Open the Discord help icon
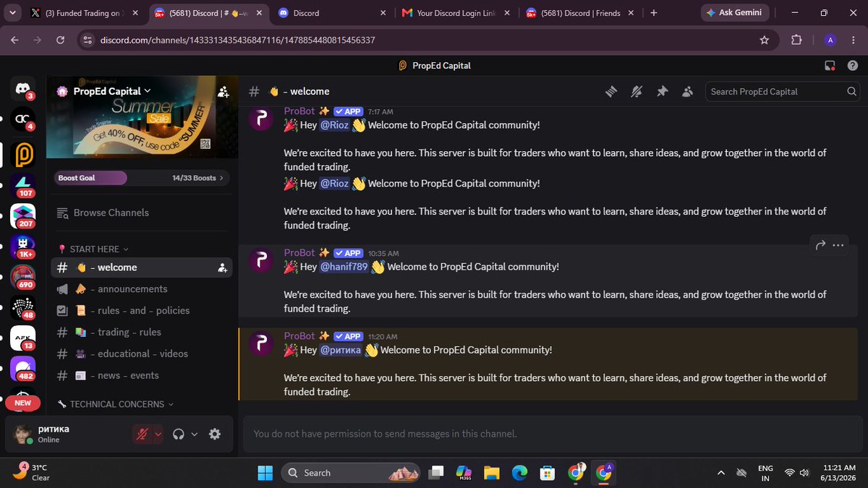This screenshot has height=488, width=868. pos(851,66)
